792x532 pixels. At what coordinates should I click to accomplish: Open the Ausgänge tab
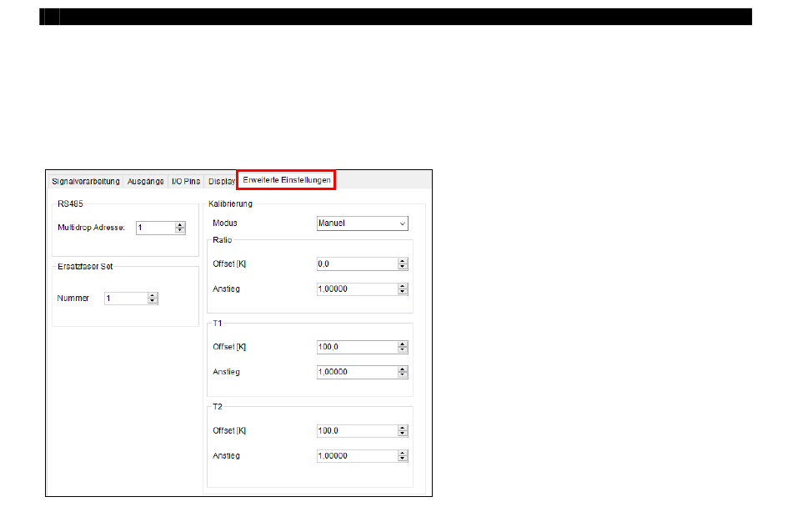pos(145,182)
